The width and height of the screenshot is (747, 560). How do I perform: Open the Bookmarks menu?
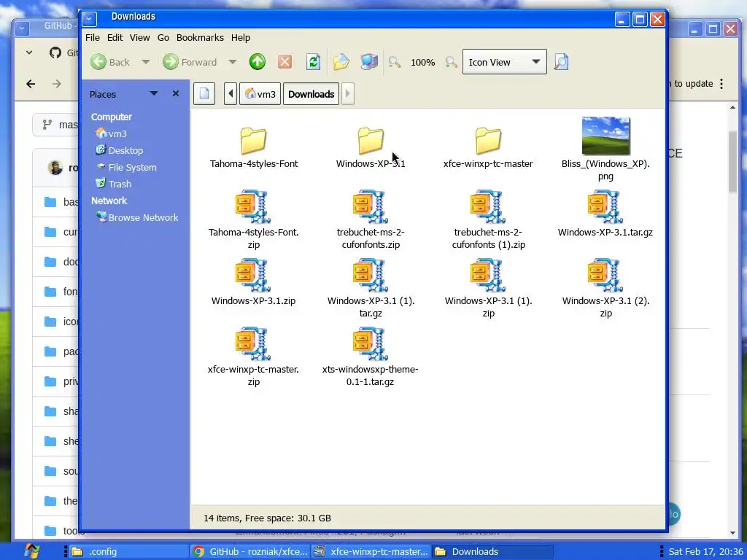[x=200, y=38]
